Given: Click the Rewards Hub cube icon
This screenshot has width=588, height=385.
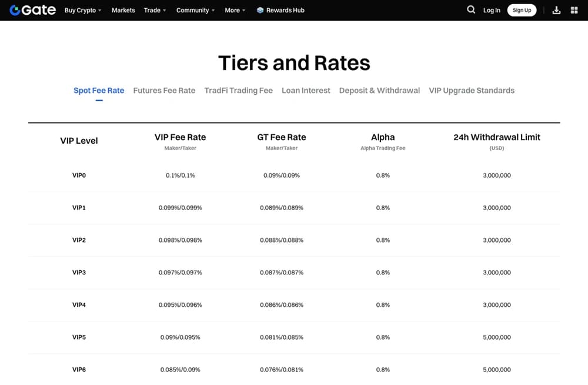Looking at the screenshot, I should click(260, 10).
